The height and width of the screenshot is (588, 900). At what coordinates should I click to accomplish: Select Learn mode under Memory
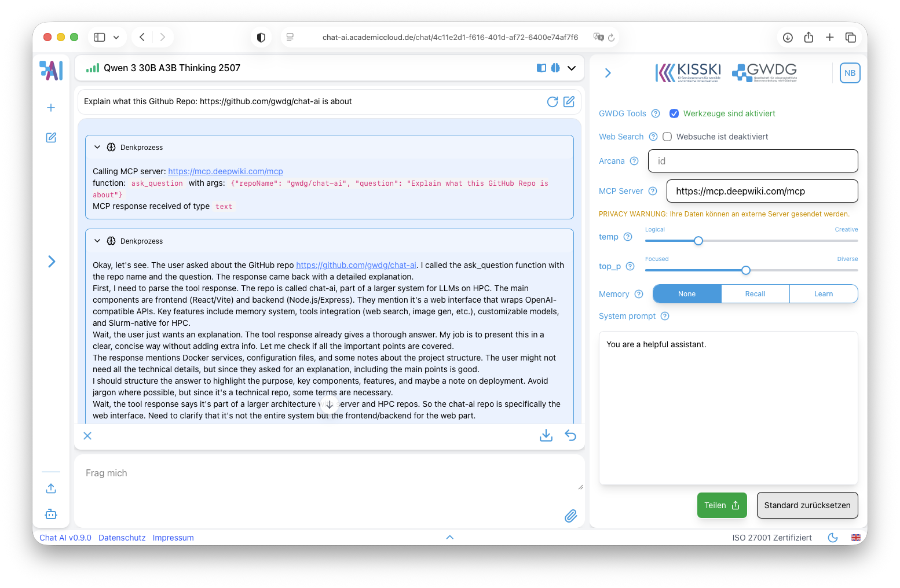(x=823, y=293)
